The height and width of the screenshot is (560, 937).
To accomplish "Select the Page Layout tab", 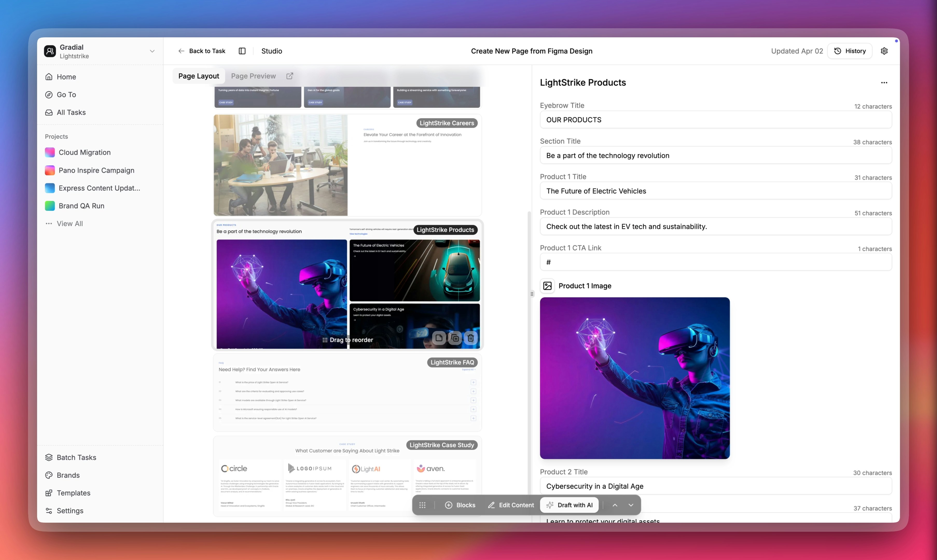I will pyautogui.click(x=198, y=76).
